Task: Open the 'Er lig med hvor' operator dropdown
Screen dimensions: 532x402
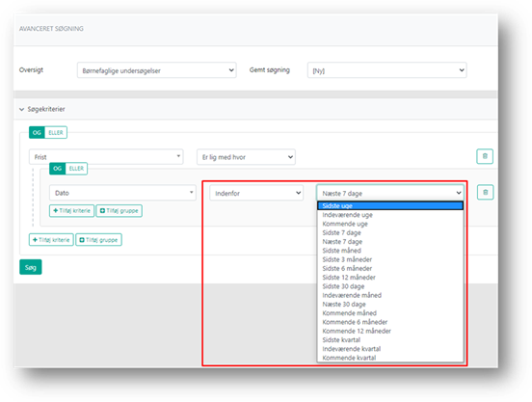Action: (246, 157)
